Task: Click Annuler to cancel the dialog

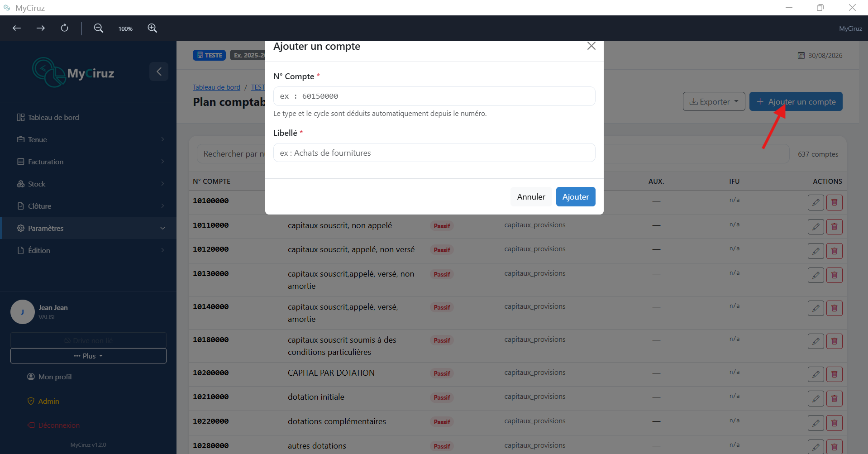Action: click(531, 196)
